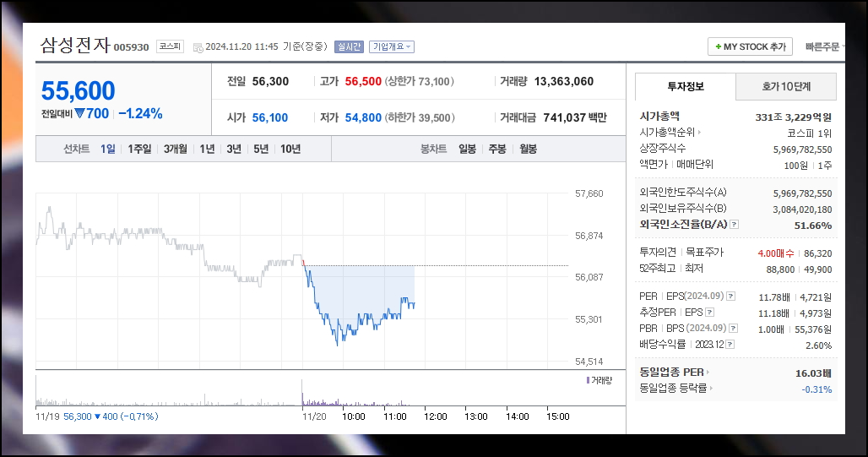The image size is (868, 457).
Task: Open help icon next to EPS(2024.09)
Action: (x=730, y=297)
